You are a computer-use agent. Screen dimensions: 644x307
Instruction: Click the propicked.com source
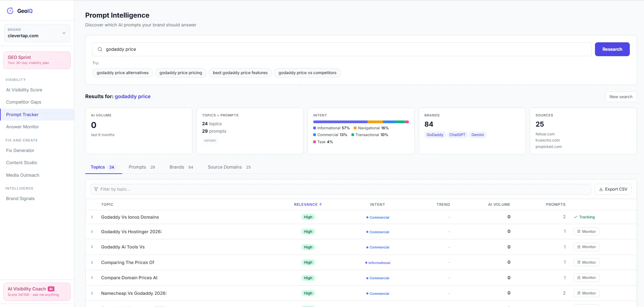[x=549, y=147]
